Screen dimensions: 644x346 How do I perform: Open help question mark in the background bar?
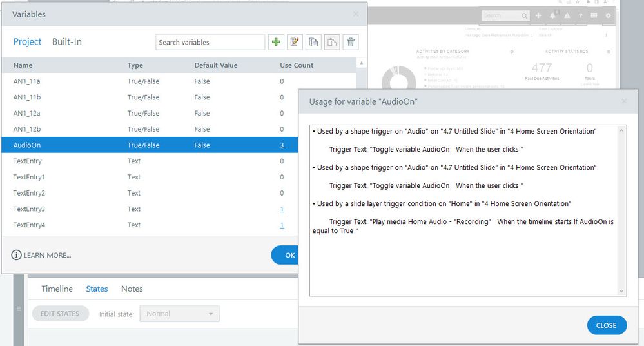pyautogui.click(x=580, y=15)
